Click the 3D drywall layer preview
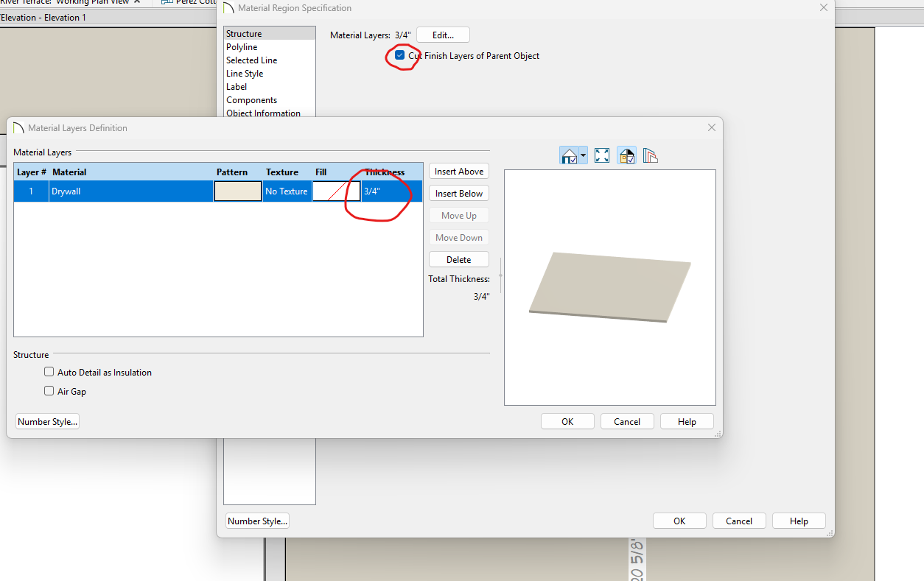This screenshot has width=924, height=581. 610,287
